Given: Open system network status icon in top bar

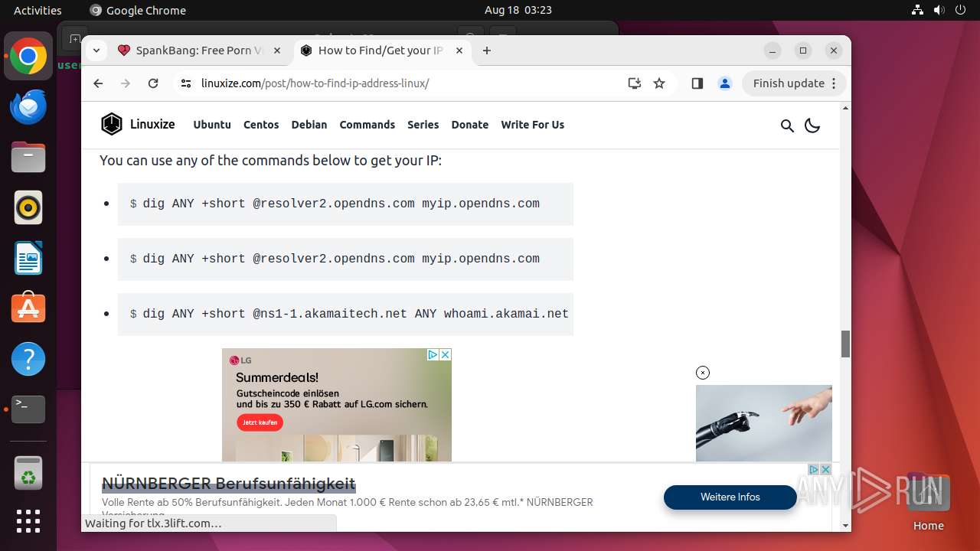Looking at the screenshot, I should (917, 10).
